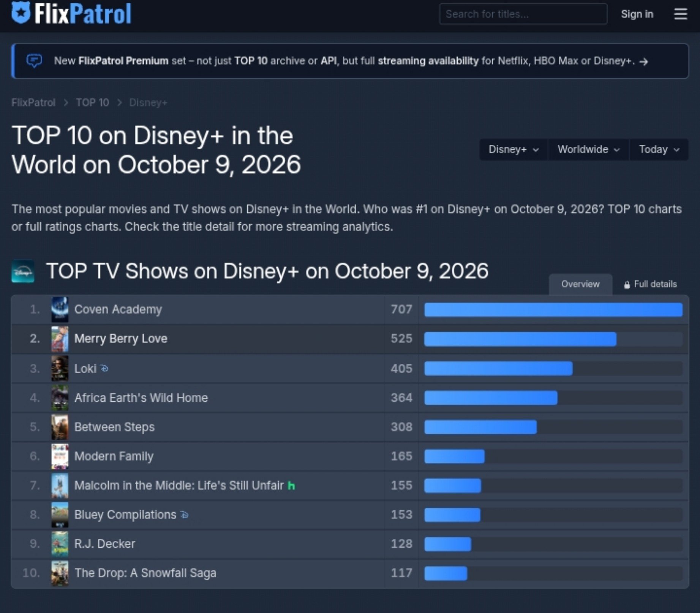Click the chat bubble icon in Premium banner
The height and width of the screenshot is (613, 700).
[x=34, y=61]
